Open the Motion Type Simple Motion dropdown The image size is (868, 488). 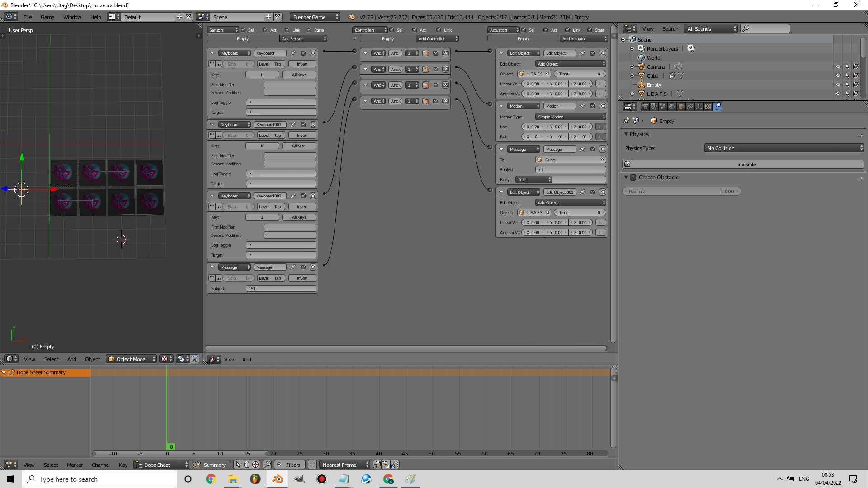[x=571, y=117]
